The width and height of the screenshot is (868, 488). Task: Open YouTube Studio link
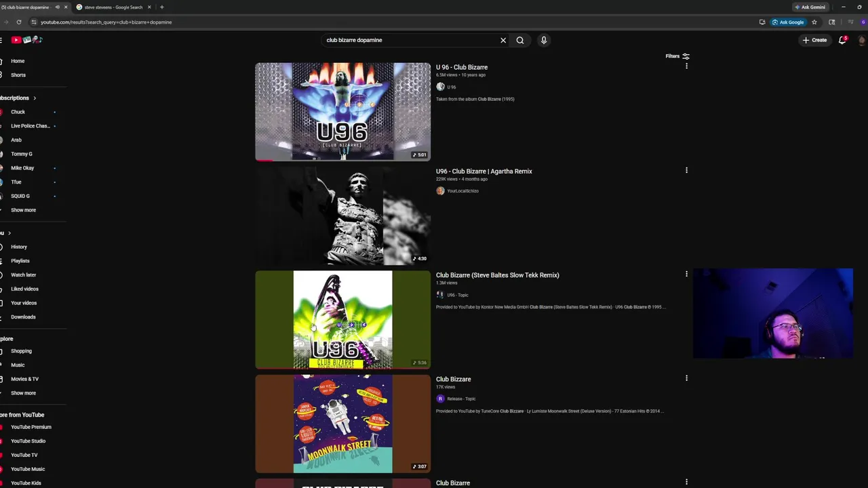(28, 441)
